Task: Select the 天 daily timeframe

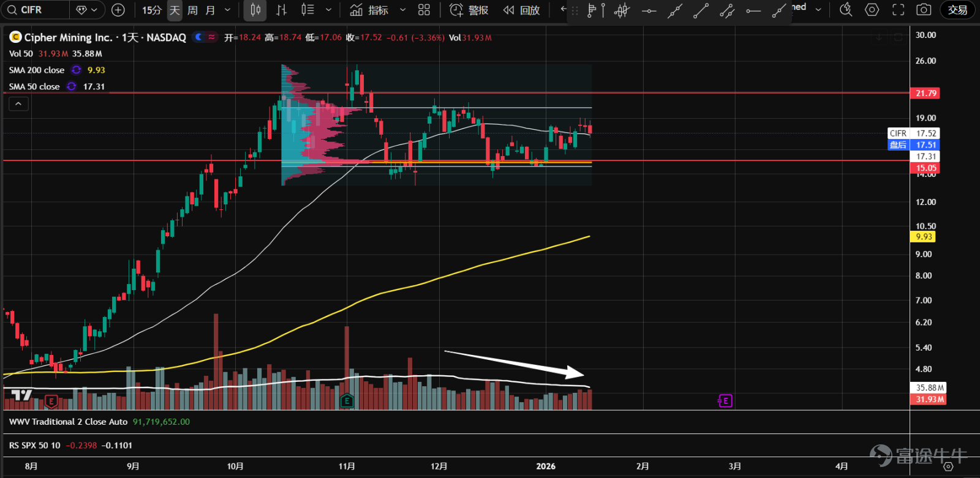Action: tap(175, 10)
